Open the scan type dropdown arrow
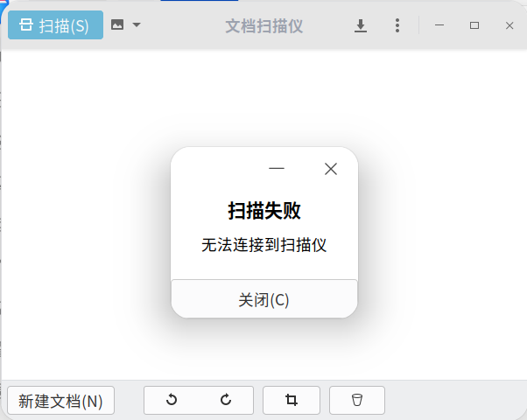This screenshot has width=527, height=420. [x=137, y=24]
